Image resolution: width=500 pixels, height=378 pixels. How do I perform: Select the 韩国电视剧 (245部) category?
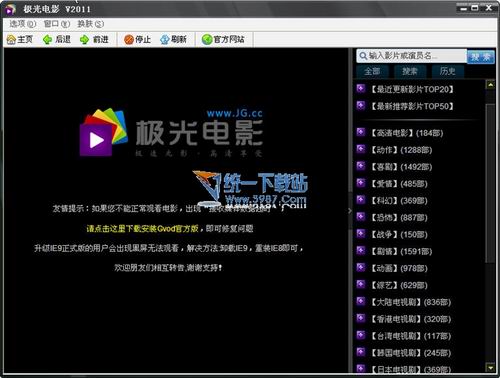(x=411, y=353)
